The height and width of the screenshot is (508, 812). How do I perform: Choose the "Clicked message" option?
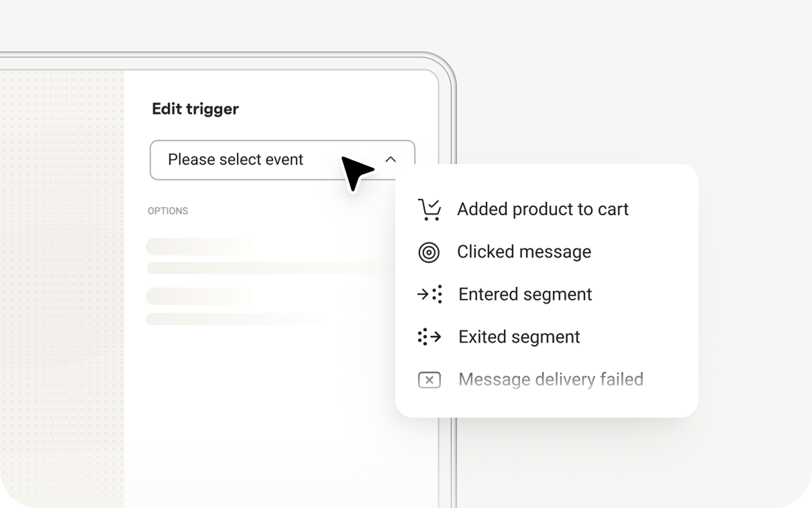pos(524,252)
